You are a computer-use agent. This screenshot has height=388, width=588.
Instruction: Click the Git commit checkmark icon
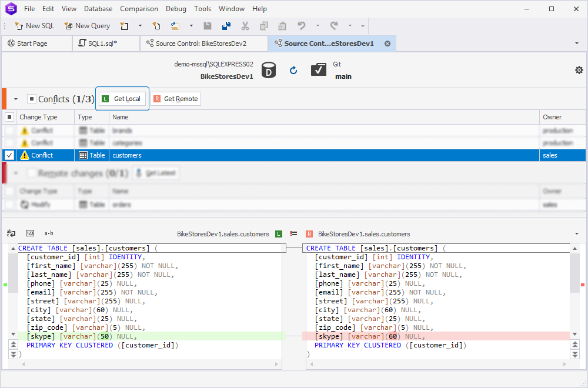(318, 69)
